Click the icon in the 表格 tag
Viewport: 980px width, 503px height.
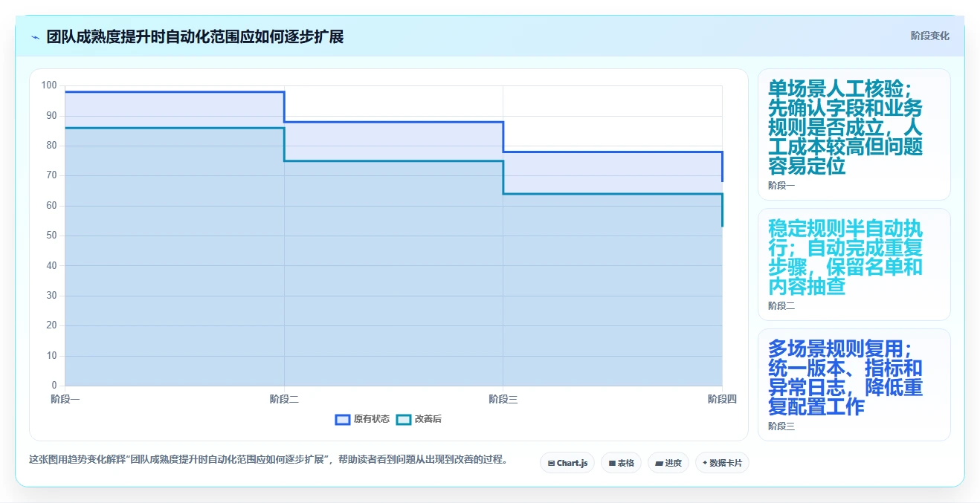tap(612, 463)
